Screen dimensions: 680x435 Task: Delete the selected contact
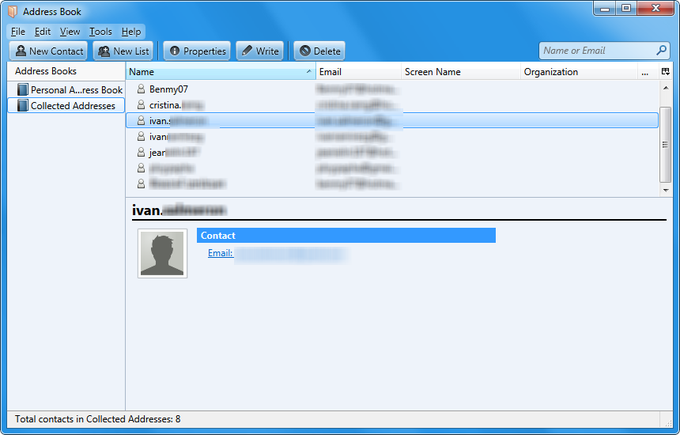coord(320,51)
